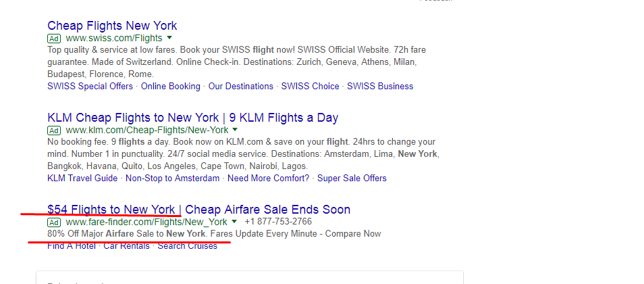Open the Cheap Flights New York headline
This screenshot has width=644, height=284.
112,26
